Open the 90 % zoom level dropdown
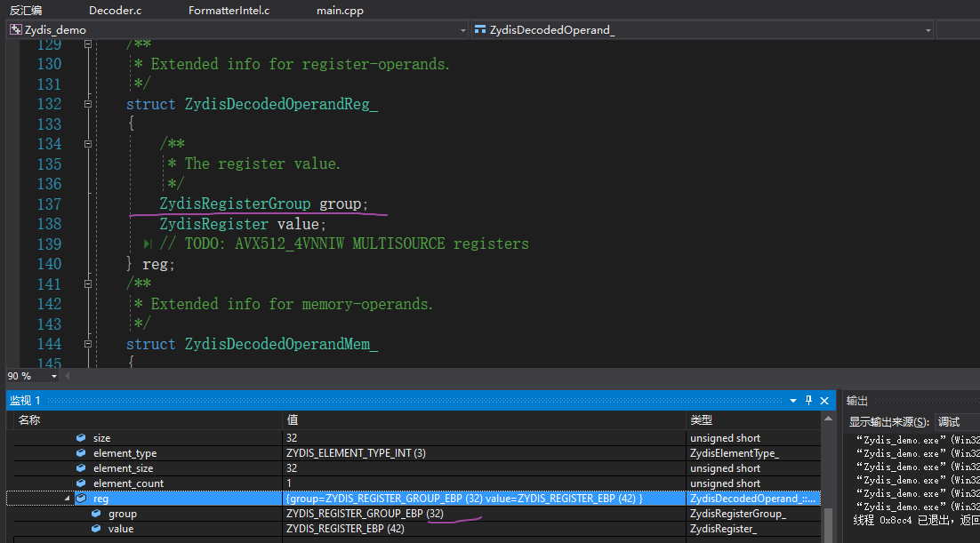Viewport: 980px width, 543px height. [x=53, y=376]
